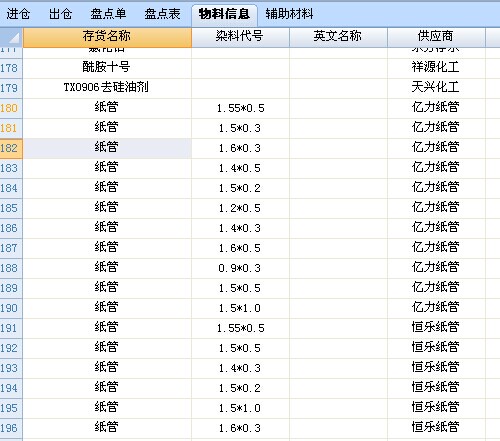Click 恒乐纸管 supplier in row 191
The height and width of the screenshot is (441, 500).
[x=436, y=328]
